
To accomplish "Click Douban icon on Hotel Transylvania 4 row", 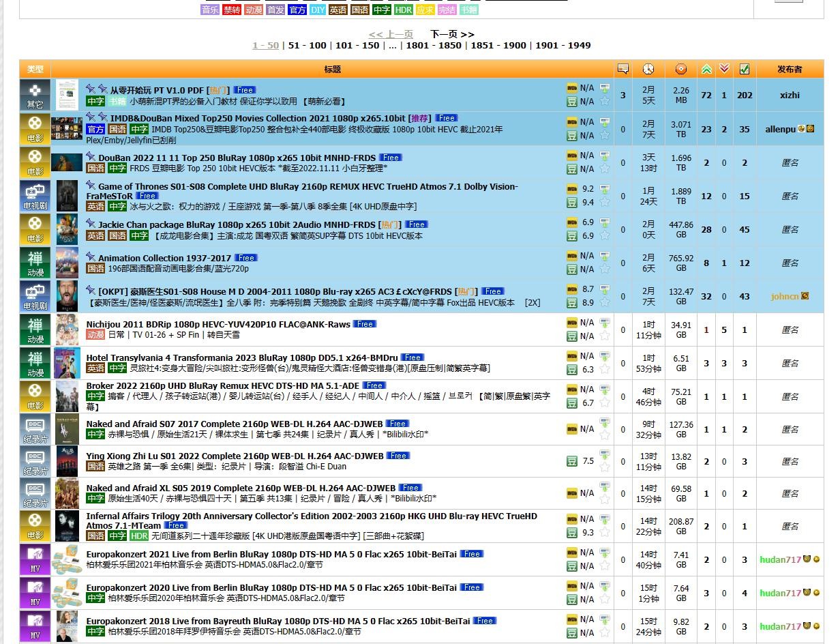I will 572,369.
